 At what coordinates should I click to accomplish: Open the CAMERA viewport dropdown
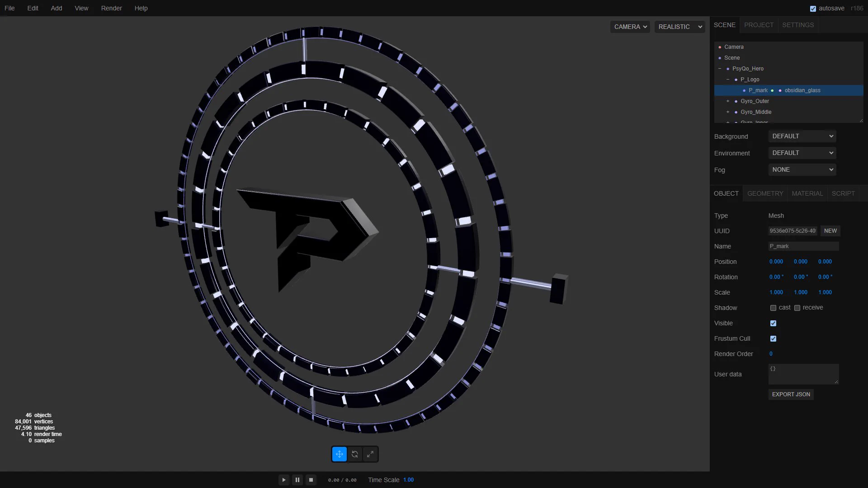pyautogui.click(x=630, y=27)
